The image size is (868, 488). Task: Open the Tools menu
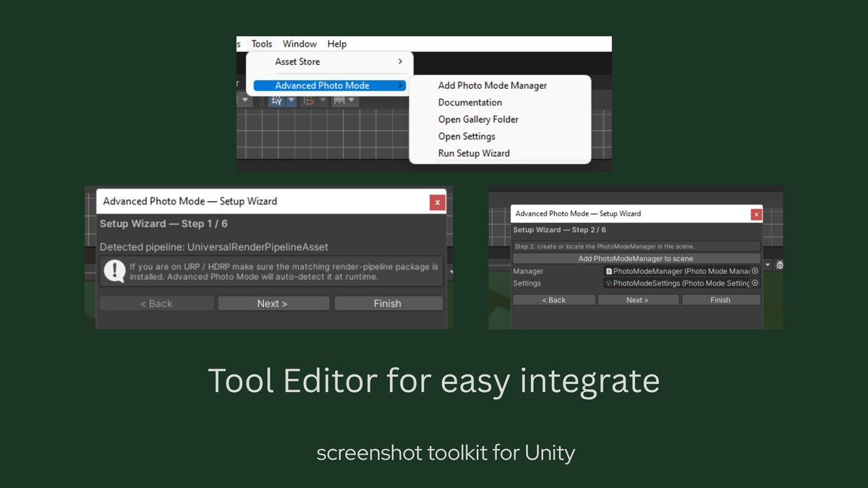(x=262, y=44)
